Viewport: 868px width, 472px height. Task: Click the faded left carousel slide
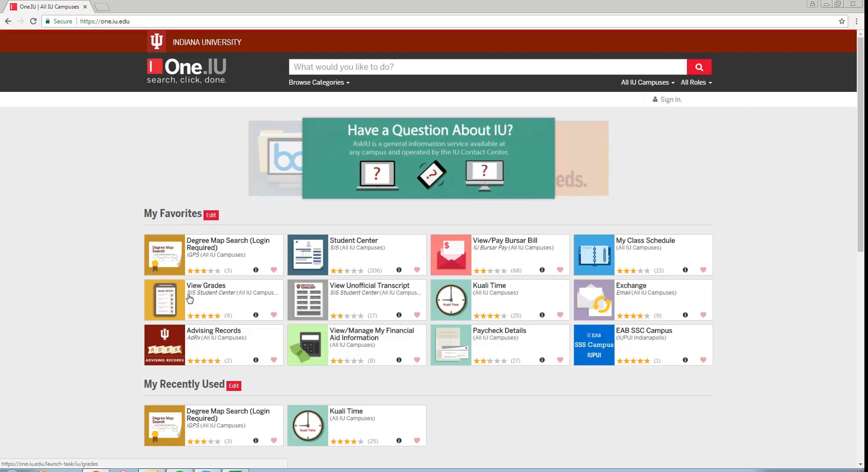coord(275,158)
